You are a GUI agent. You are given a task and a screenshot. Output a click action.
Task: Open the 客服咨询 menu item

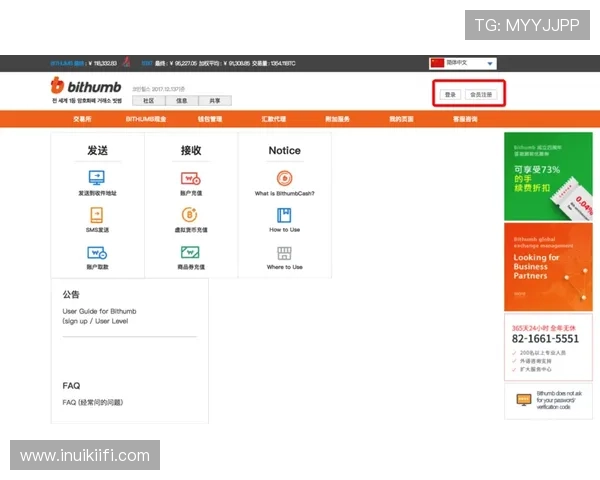tap(465, 119)
